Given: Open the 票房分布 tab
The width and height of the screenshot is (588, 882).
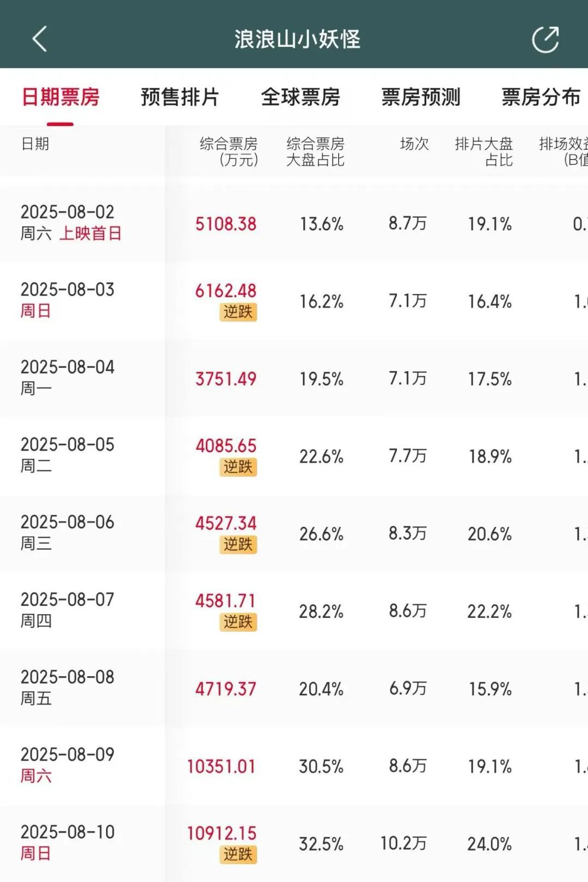Looking at the screenshot, I should coord(541,97).
